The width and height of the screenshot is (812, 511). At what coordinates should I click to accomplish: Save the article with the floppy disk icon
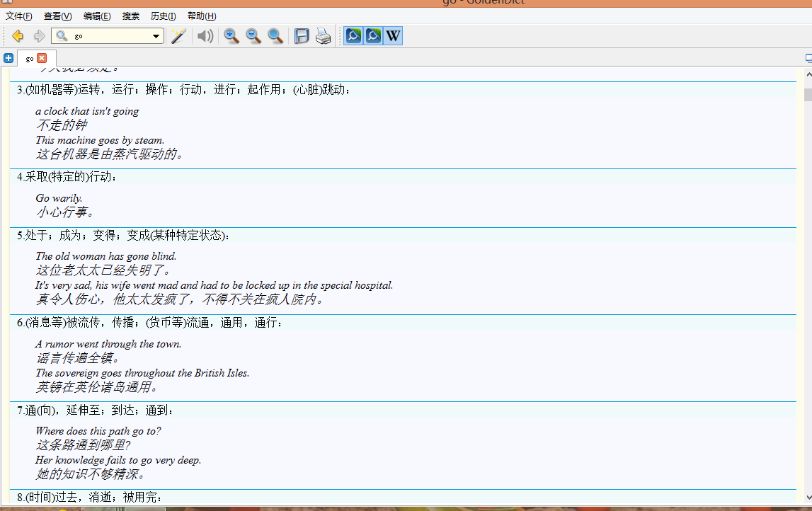302,36
